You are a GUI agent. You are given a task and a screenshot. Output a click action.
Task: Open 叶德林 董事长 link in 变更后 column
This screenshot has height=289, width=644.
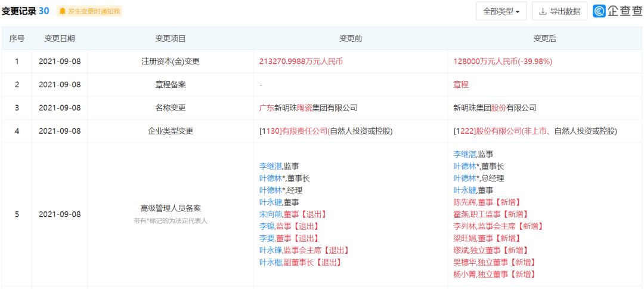[465, 167]
